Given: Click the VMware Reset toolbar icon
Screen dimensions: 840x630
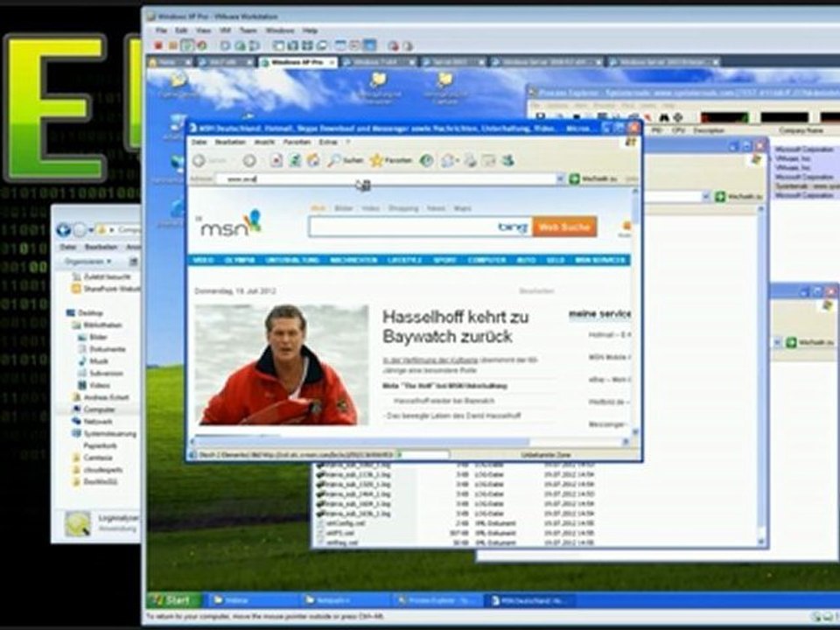Looking at the screenshot, I should 201,45.
